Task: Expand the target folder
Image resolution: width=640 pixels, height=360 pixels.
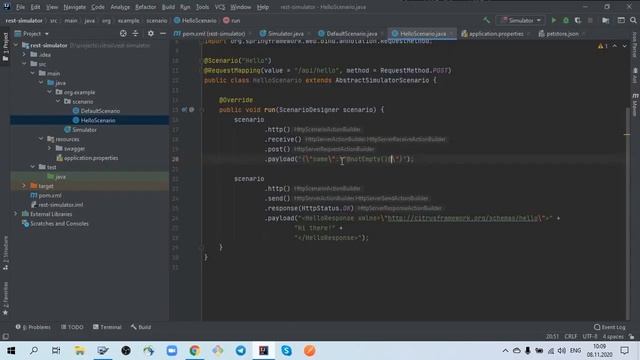Action: coord(24,186)
